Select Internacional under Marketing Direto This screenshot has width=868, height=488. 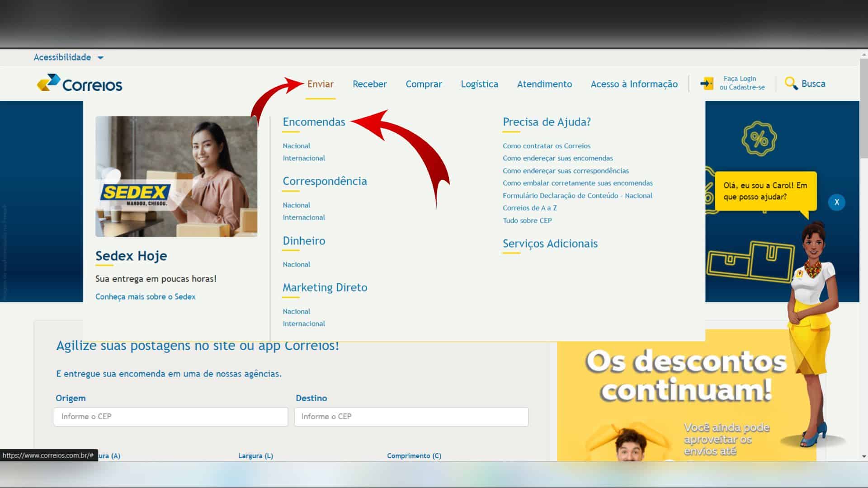point(304,324)
